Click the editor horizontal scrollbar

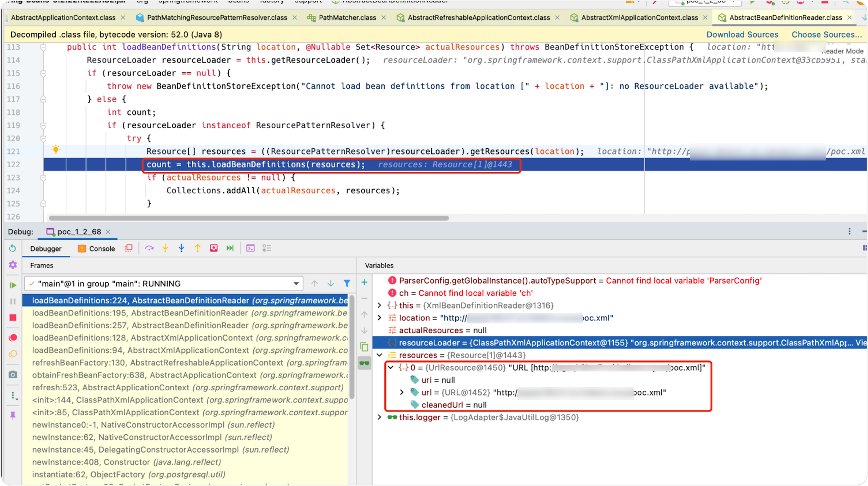pos(249,218)
